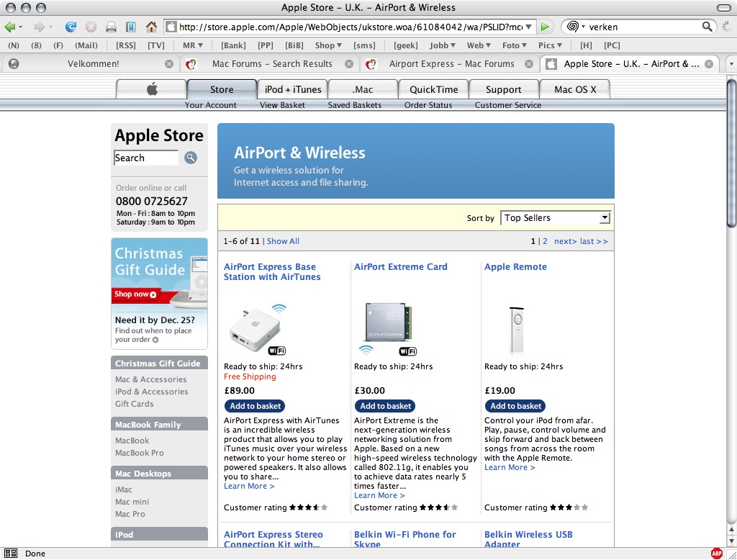
Task: Open the Web bookmarks folder
Action: (x=479, y=45)
